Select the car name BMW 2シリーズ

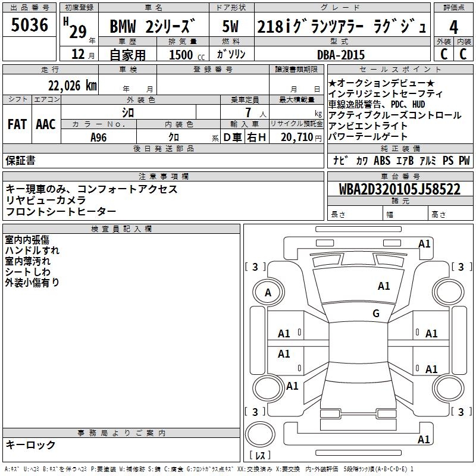point(152,26)
